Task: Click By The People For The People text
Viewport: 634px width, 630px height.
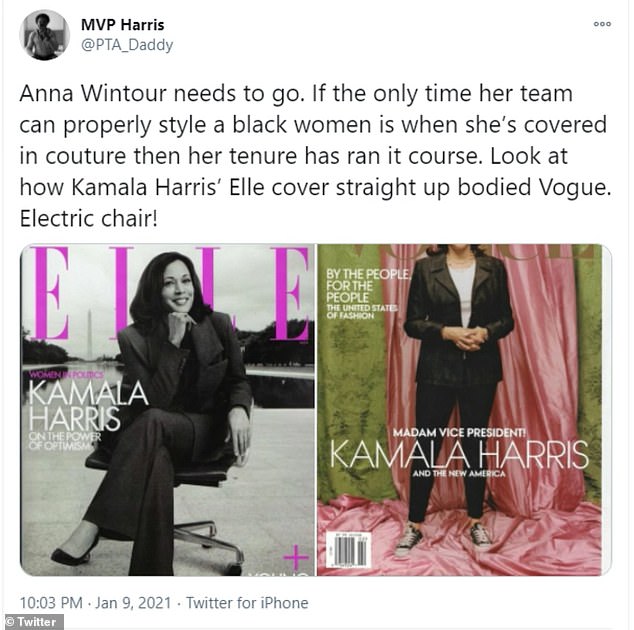Action: tap(368, 286)
